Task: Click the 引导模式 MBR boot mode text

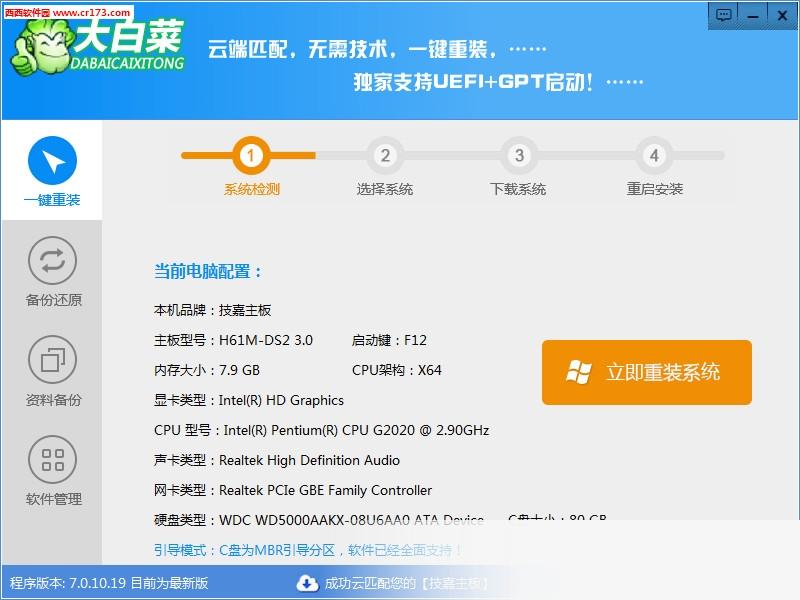Action: click(308, 550)
